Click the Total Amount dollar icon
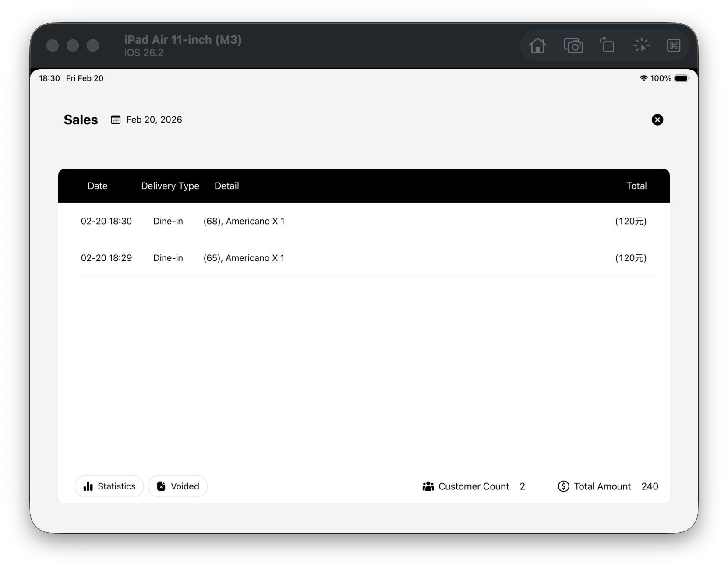728x570 pixels. (563, 486)
